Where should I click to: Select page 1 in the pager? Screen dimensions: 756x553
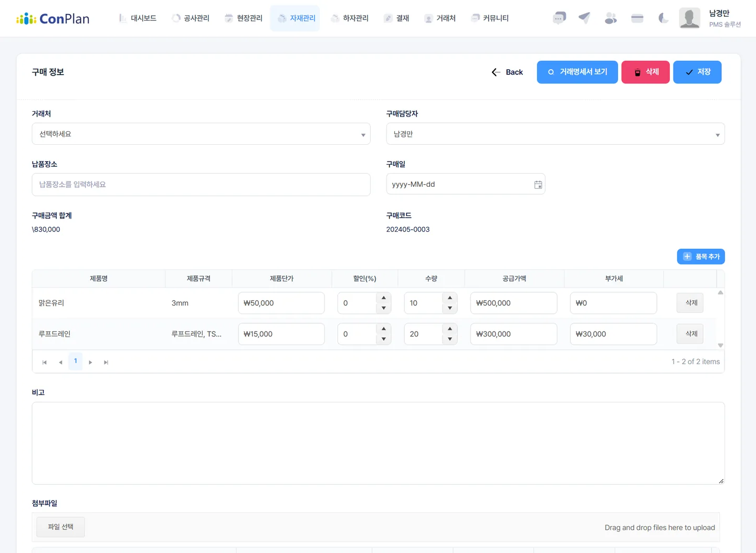coord(76,361)
